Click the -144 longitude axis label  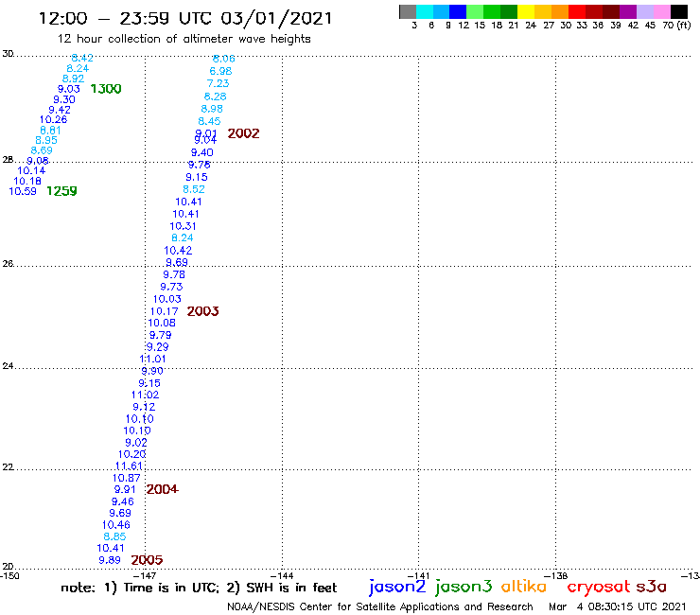pyautogui.click(x=282, y=576)
